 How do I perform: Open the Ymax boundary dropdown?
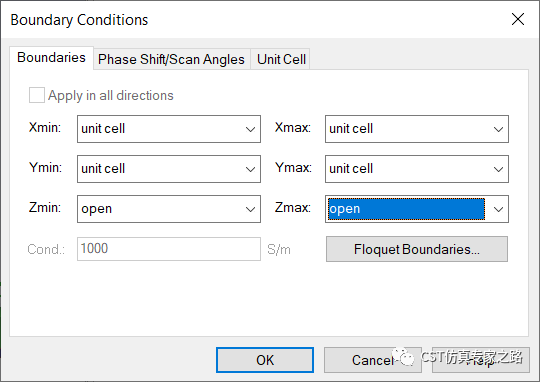point(417,169)
